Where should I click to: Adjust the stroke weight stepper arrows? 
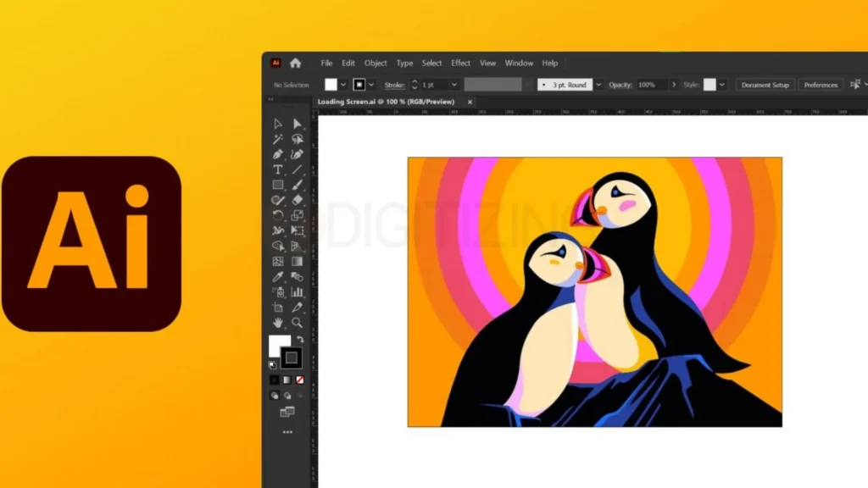click(415, 85)
